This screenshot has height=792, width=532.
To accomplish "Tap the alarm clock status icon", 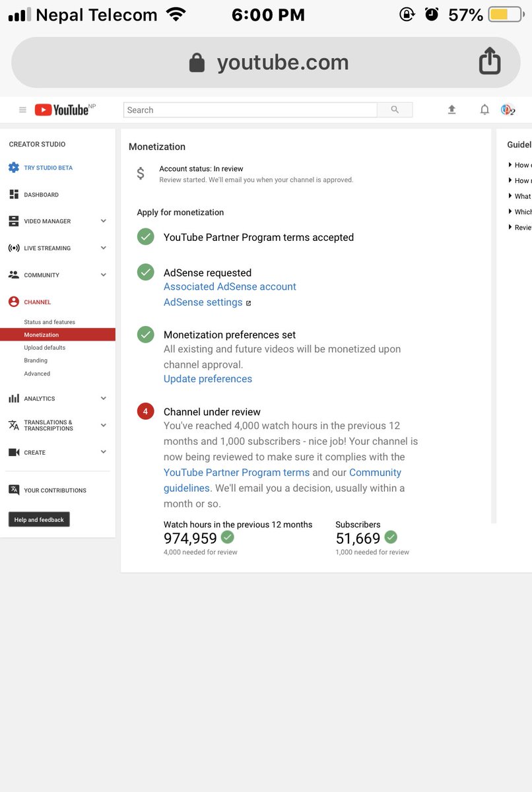I will pos(432,14).
